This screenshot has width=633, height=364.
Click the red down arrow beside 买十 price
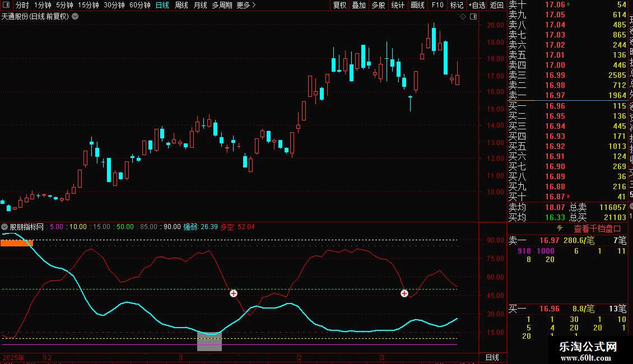(x=569, y=197)
